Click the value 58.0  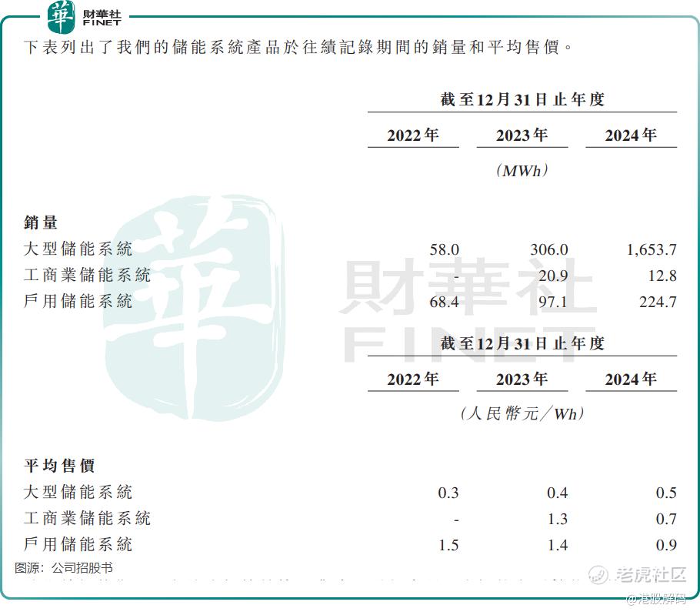pyautogui.click(x=444, y=249)
